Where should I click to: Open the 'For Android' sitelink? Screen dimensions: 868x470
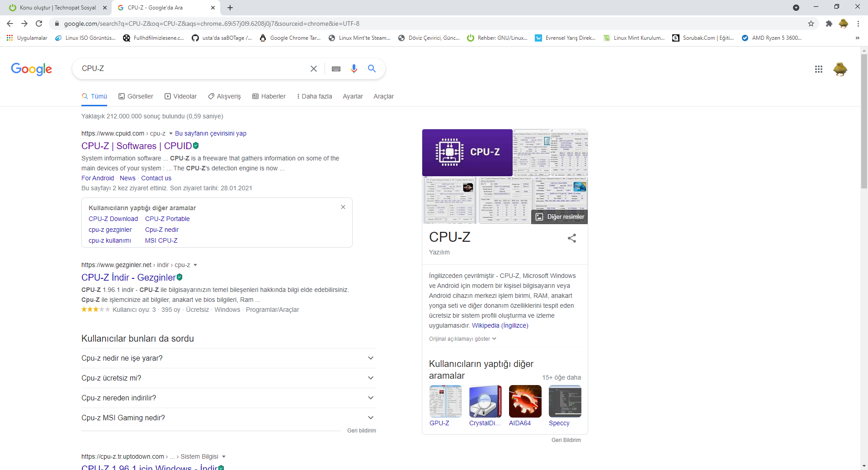(x=98, y=179)
